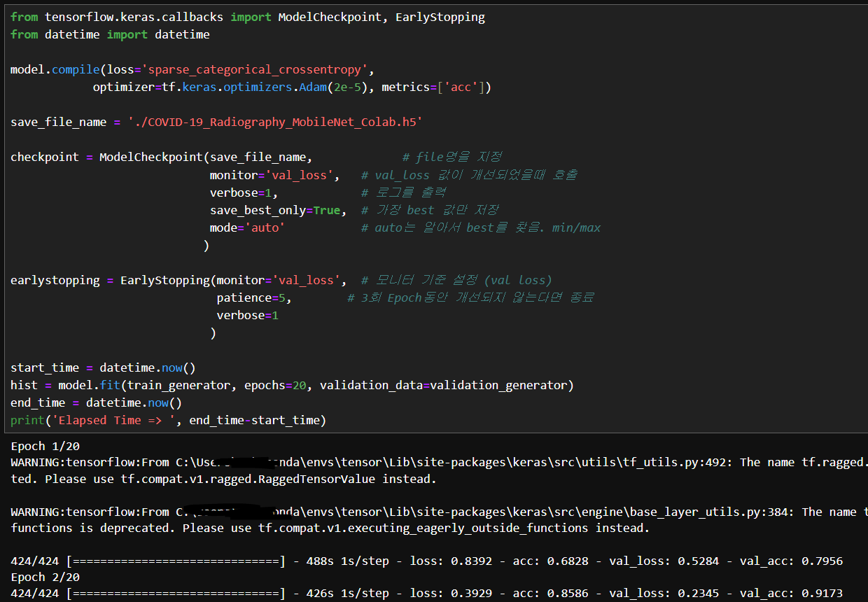Click 'from datetime import datetime' line
The image size is (868, 602).
[110, 34]
